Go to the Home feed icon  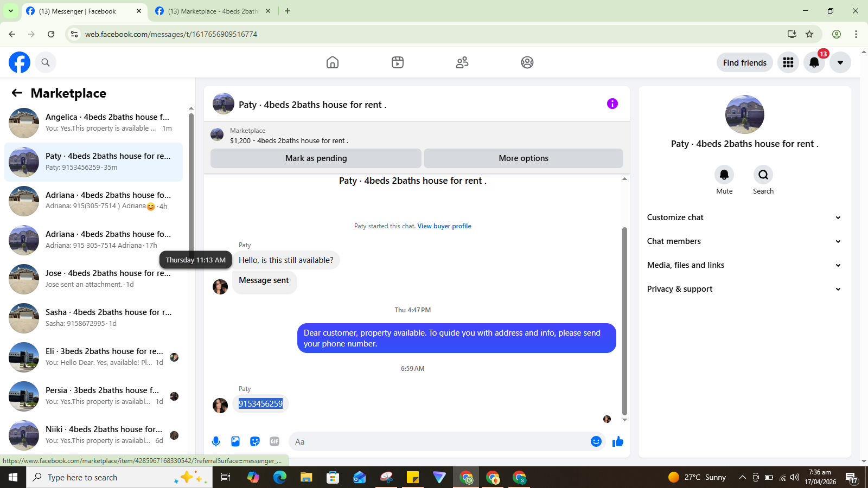(x=333, y=62)
